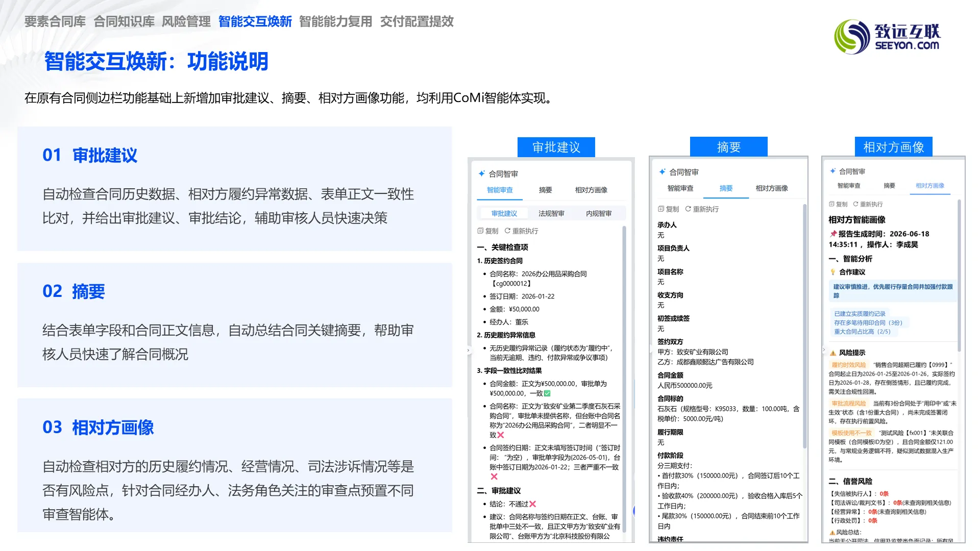
Task: Click red X after 结论：不通过
Action: pyautogui.click(x=532, y=504)
